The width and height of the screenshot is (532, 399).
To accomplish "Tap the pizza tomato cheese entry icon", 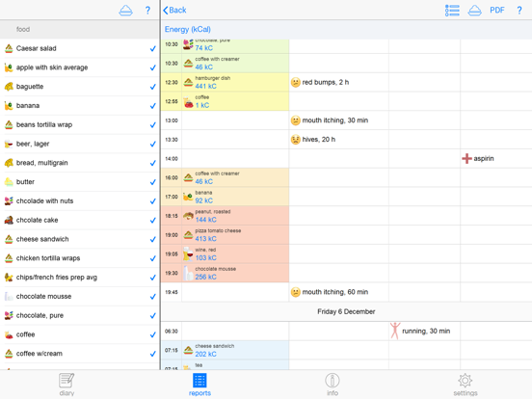I will coord(188,235).
